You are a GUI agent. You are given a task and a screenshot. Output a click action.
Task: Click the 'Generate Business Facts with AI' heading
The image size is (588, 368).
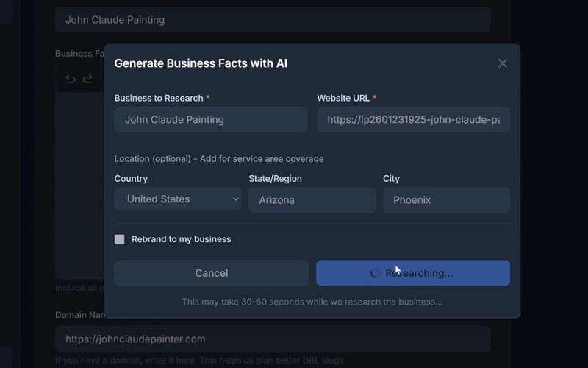click(201, 63)
